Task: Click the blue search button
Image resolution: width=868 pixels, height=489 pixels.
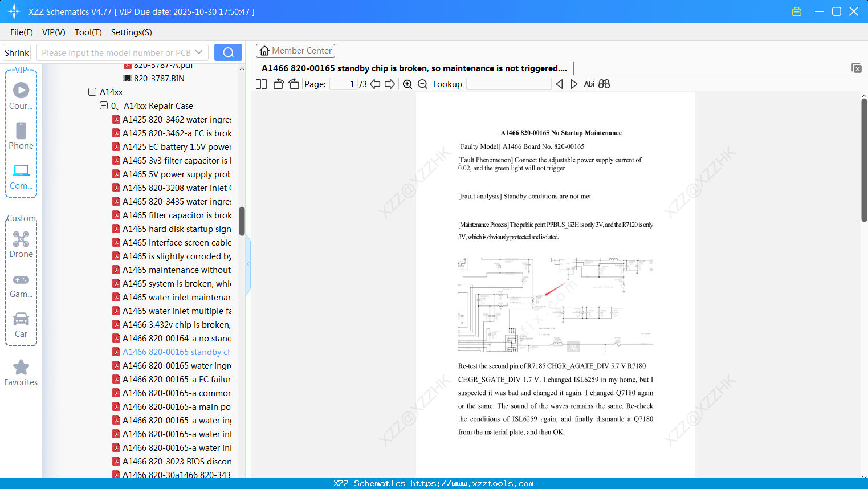Action: point(228,52)
